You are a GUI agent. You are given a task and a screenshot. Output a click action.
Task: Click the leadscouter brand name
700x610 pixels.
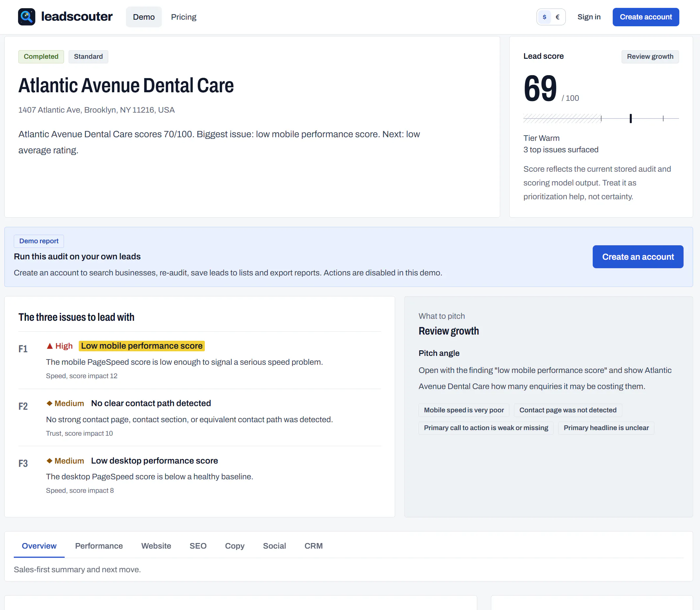tap(77, 16)
